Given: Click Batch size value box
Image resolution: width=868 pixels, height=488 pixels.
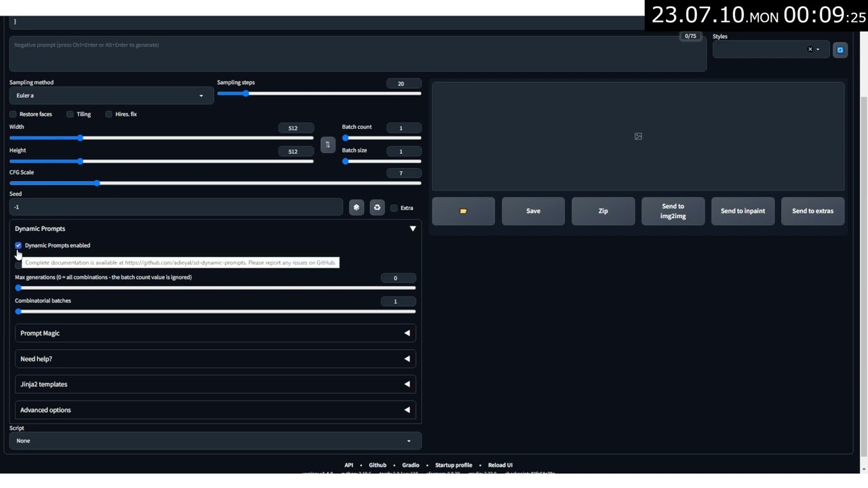Looking at the screenshot, I should [x=404, y=151].
